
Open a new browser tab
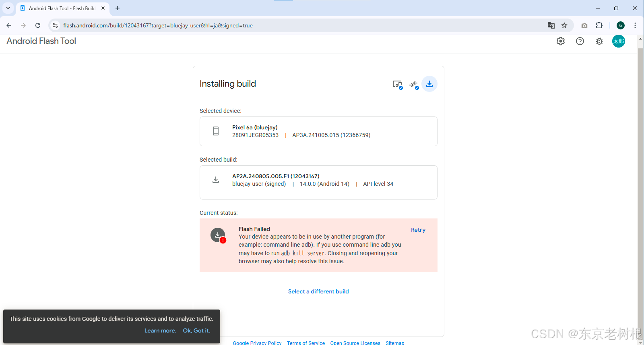pos(118,8)
